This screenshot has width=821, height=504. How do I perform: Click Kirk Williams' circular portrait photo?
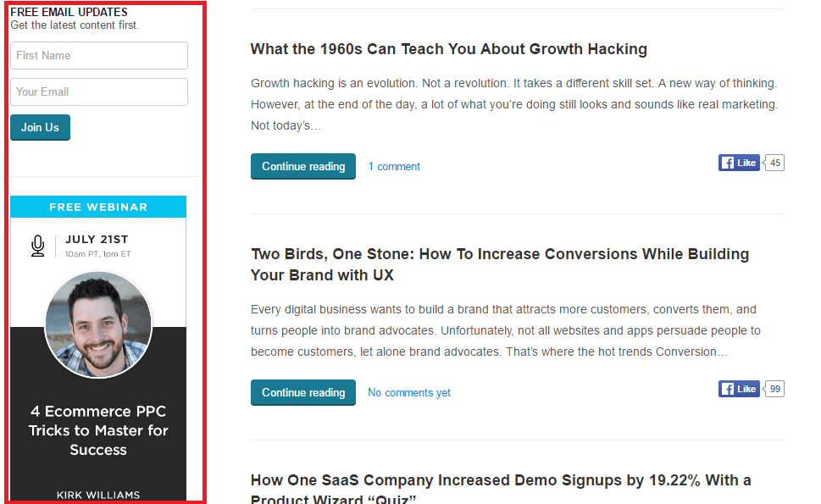point(98,324)
